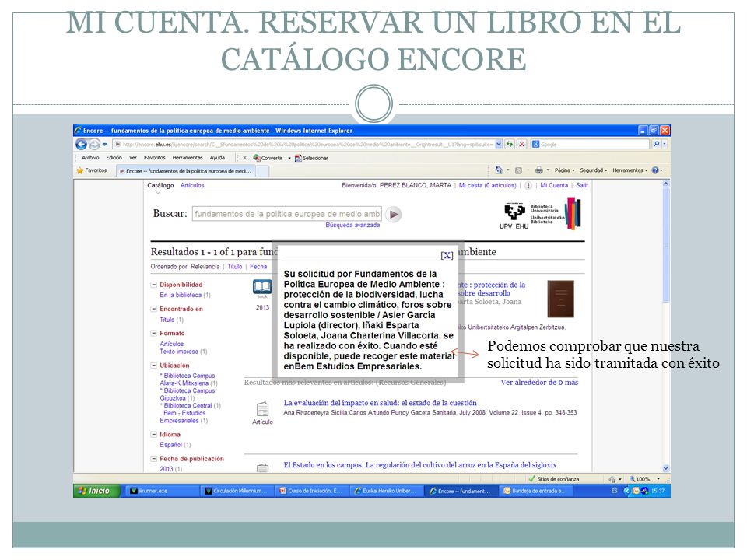The height and width of the screenshot is (560, 747).
Task: Click the Seleccionar toolbar icon
Action: point(298,158)
